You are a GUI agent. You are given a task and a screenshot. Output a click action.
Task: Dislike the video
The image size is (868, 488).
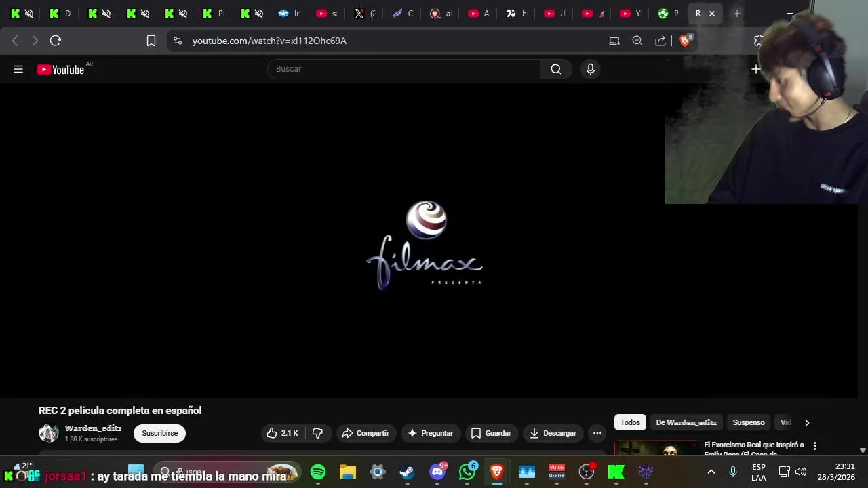(317, 433)
